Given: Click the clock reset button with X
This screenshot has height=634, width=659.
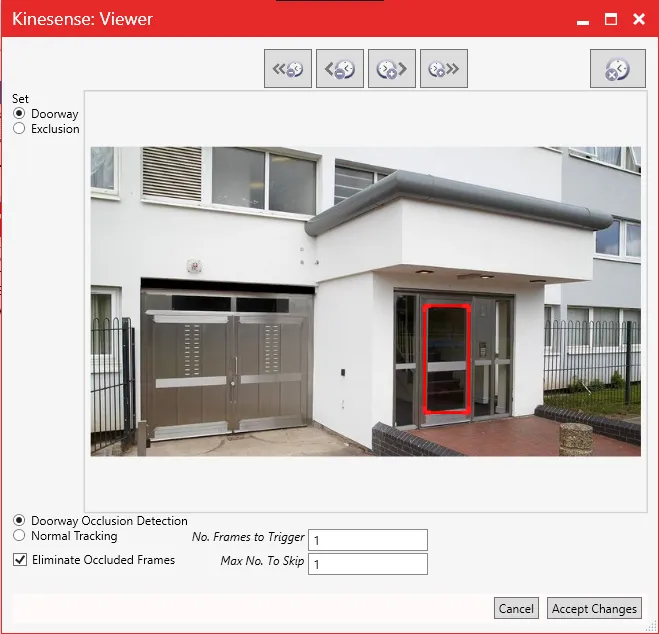Looking at the screenshot, I should tap(618, 68).
